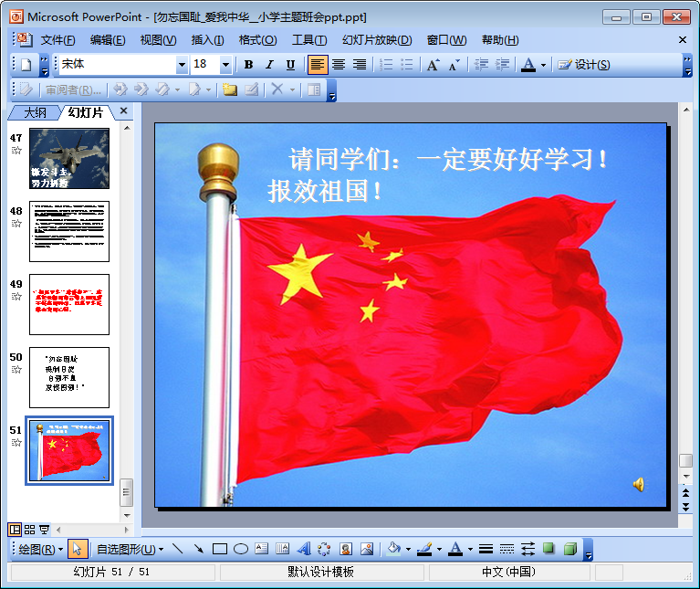This screenshot has height=589, width=700.
Task: Open the 帮助 (Help) menu
Action: [500, 40]
